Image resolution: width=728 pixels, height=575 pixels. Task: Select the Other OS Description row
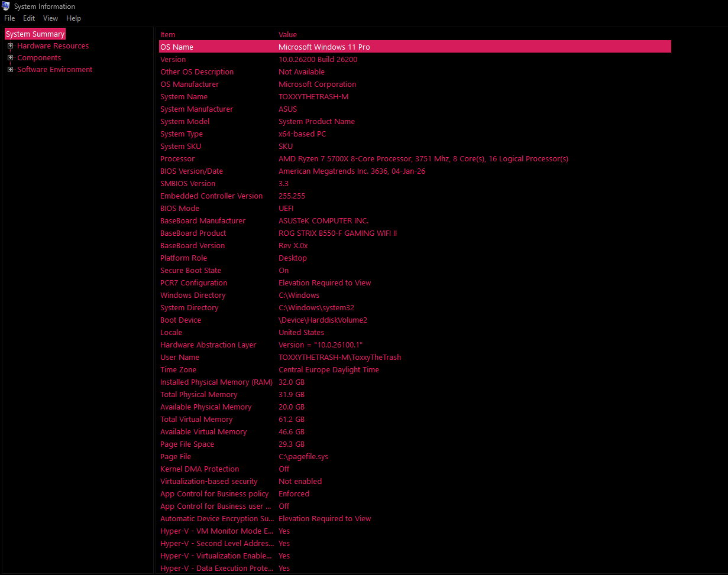pyautogui.click(x=415, y=72)
